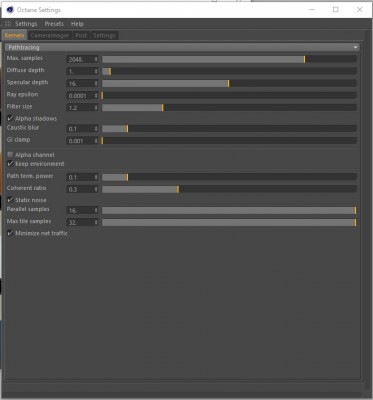Switch to the Settings tab
373x400 pixels.
[x=104, y=35]
